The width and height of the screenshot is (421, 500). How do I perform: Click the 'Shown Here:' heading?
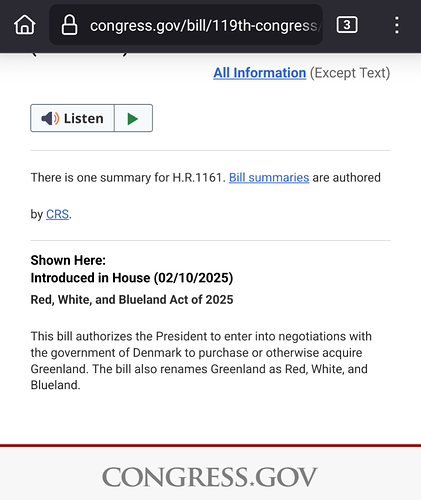[68, 260]
